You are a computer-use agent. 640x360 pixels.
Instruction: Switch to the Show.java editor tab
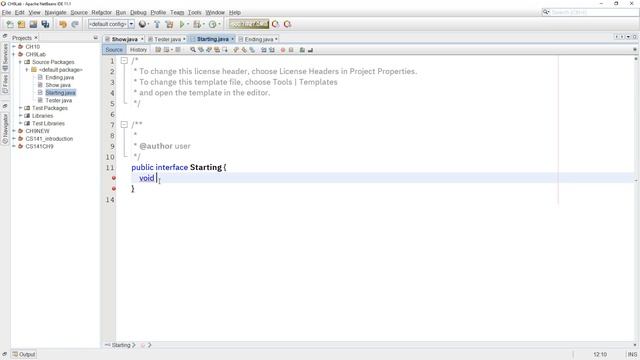click(x=124, y=39)
